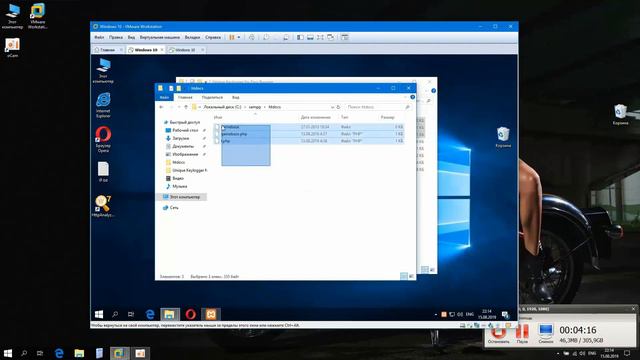Click xampp in the address breadcrumb

[x=255, y=107]
